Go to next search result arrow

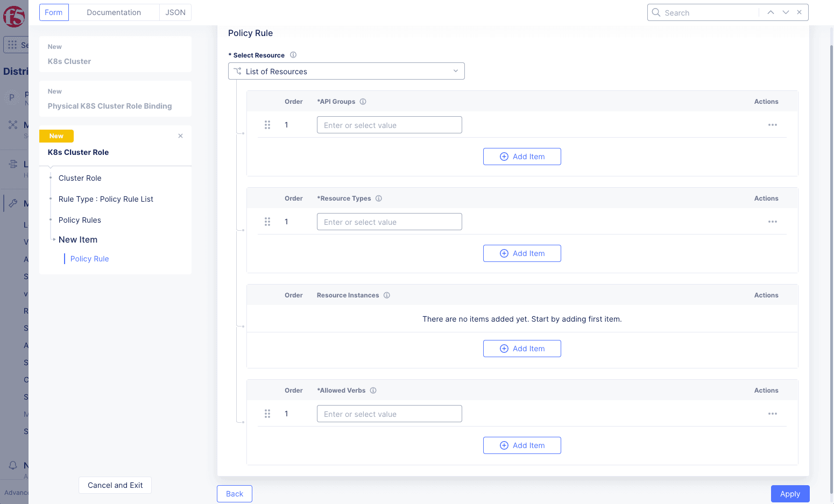click(x=786, y=12)
